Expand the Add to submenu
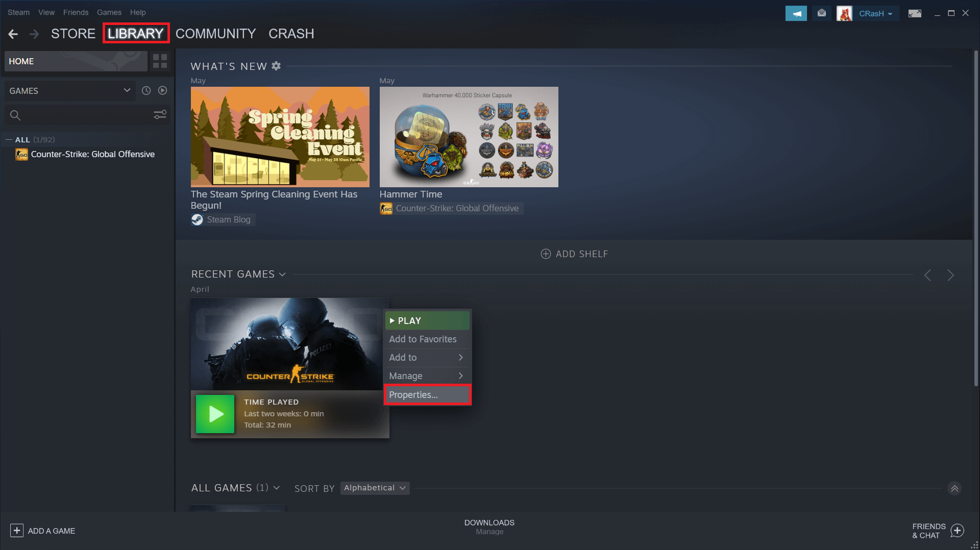Image resolution: width=980 pixels, height=550 pixels. [427, 358]
